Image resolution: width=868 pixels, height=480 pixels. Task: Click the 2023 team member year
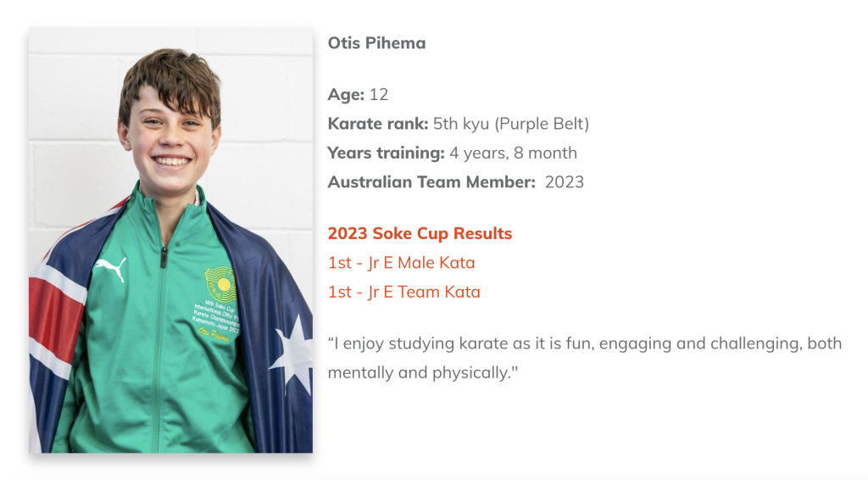(564, 182)
